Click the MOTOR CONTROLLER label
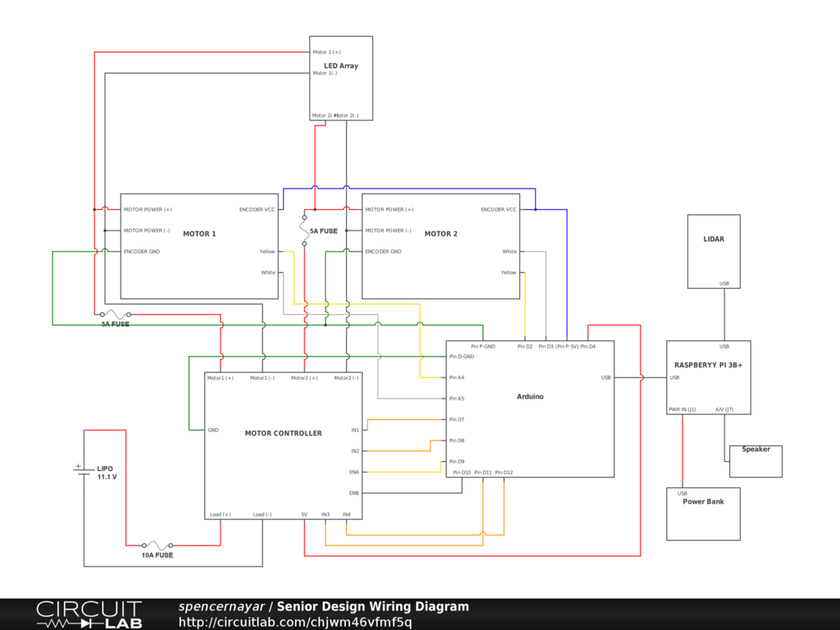 click(x=283, y=433)
